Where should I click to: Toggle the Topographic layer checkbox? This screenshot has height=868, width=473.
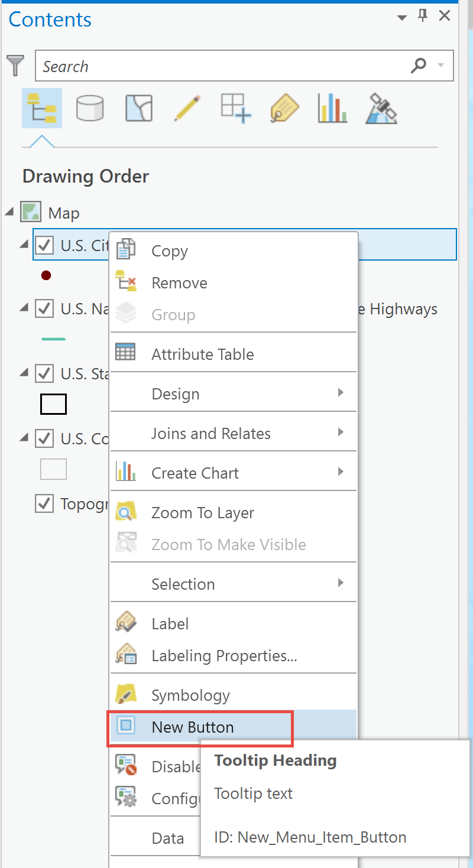tap(44, 503)
